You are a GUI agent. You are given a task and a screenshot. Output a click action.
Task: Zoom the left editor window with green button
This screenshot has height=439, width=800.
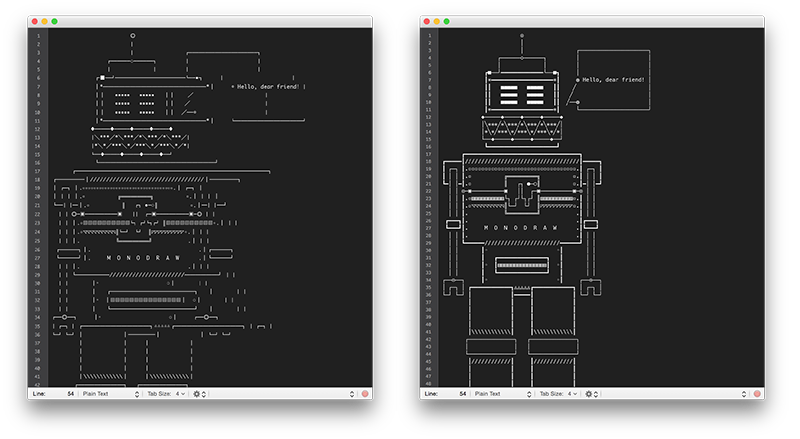tap(54, 21)
